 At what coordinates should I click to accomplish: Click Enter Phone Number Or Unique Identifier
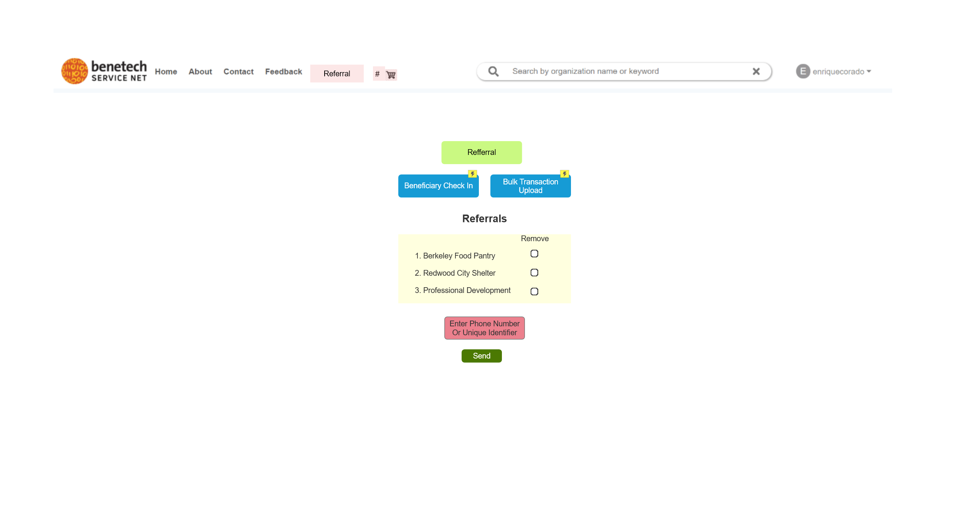tap(484, 328)
